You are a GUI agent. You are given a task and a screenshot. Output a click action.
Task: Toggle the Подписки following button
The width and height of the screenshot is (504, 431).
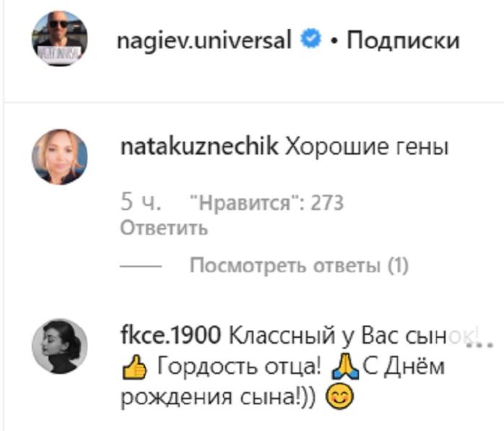(404, 40)
